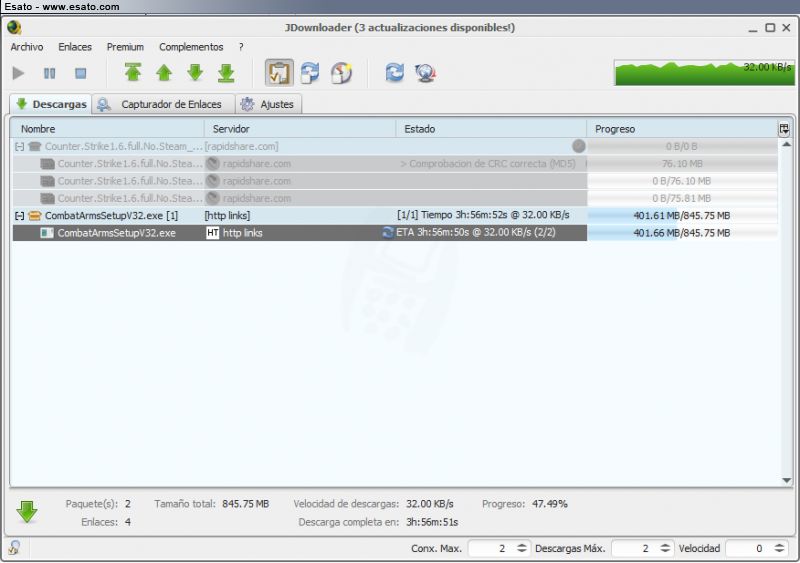Click the Velocidad limit field

click(x=749, y=548)
